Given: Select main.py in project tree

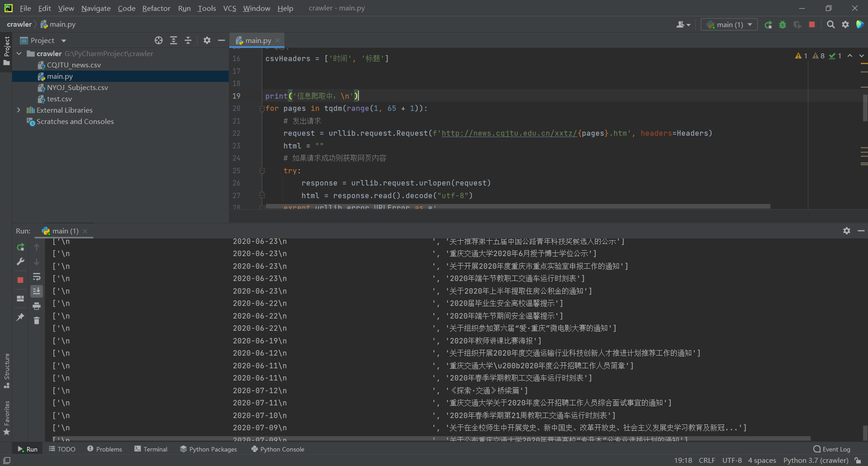Looking at the screenshot, I should (x=60, y=76).
